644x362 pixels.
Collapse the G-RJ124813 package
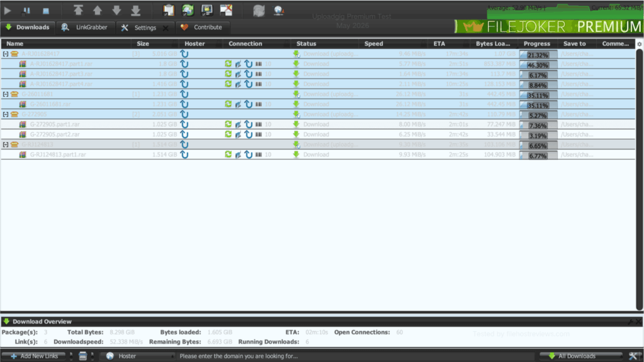(x=5, y=145)
